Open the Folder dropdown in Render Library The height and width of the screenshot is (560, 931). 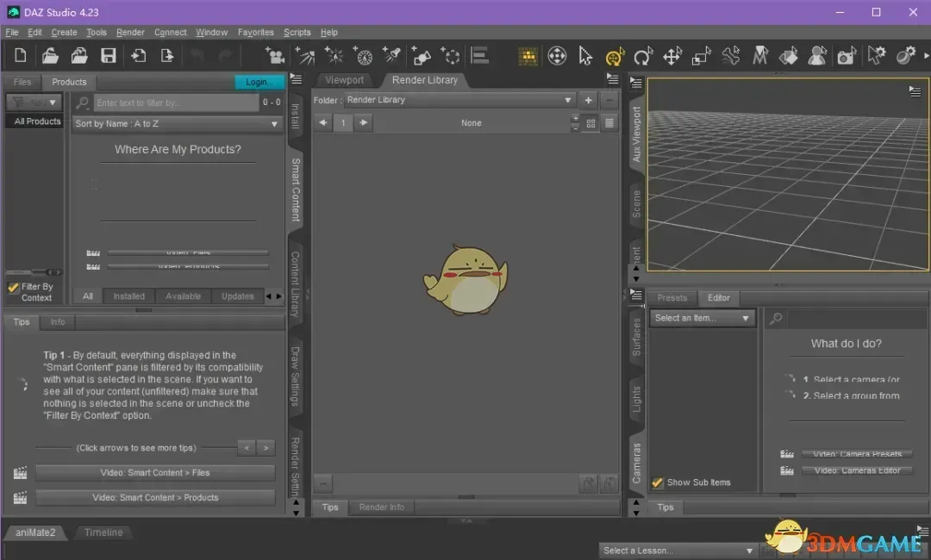click(x=567, y=99)
